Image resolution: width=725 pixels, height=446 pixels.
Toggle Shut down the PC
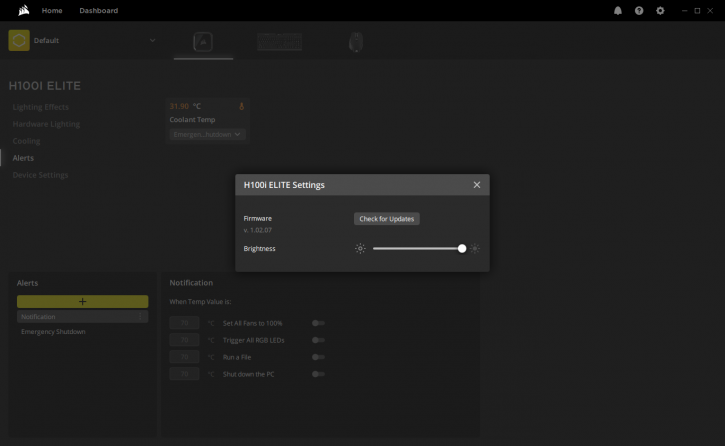(x=318, y=374)
